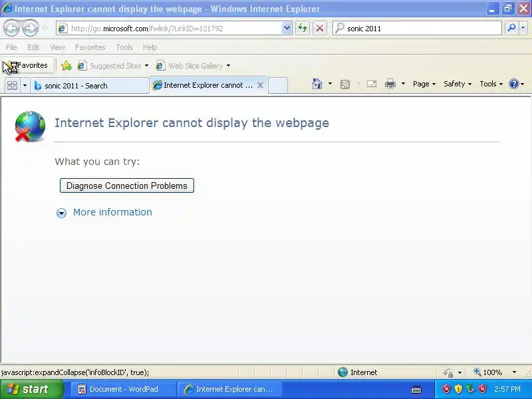Open the Help menu

(150, 47)
